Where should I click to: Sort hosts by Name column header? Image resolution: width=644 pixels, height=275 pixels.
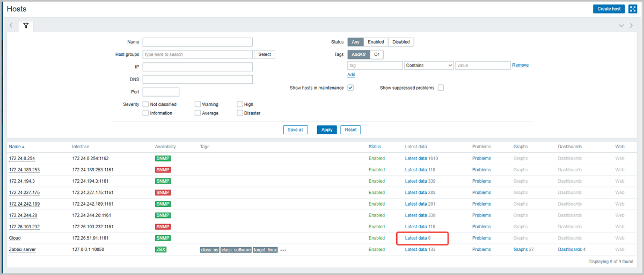click(17, 147)
